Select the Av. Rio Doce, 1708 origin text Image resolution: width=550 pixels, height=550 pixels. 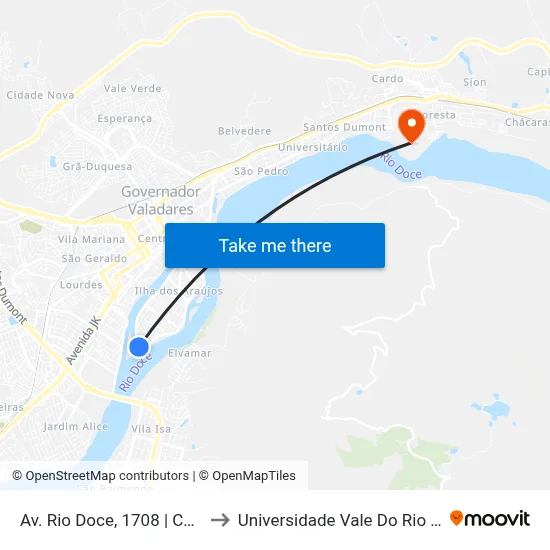click(x=107, y=520)
